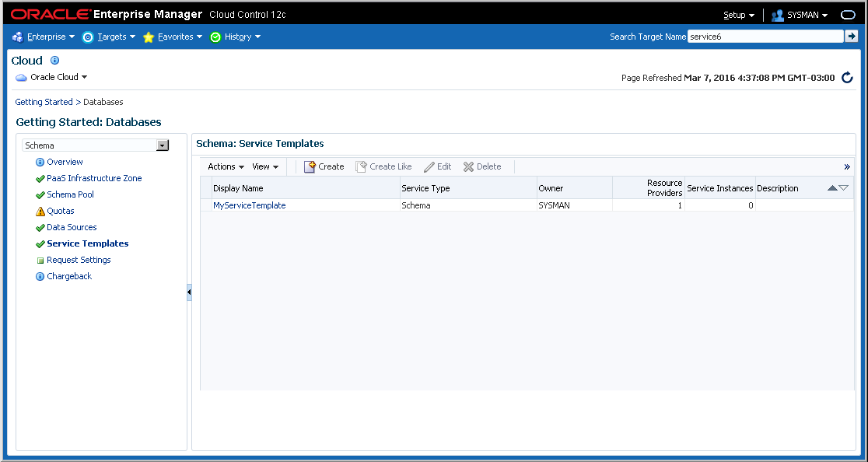This screenshot has height=462, width=868.
Task: Sort Description column descending
Action: tap(844, 188)
